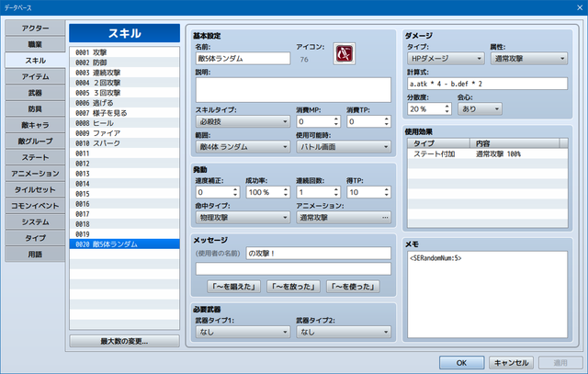
Task: Open the 防具 tab
Action: pos(35,109)
